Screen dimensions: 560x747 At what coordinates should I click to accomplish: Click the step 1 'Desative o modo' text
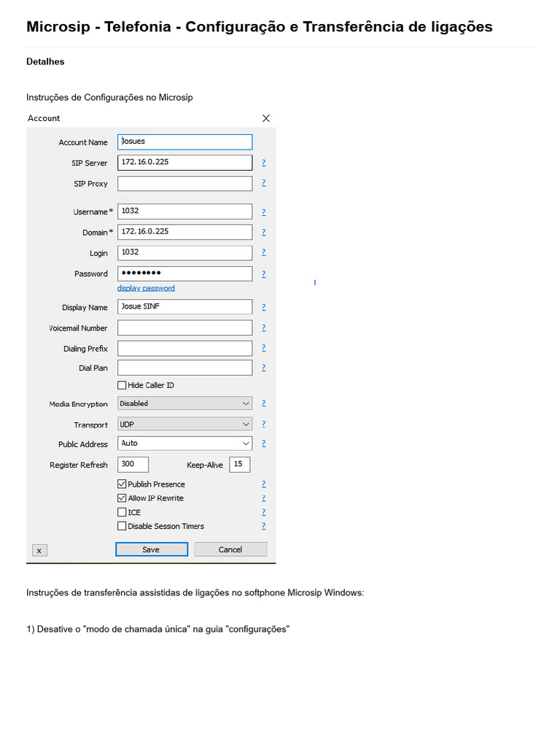tap(158, 629)
